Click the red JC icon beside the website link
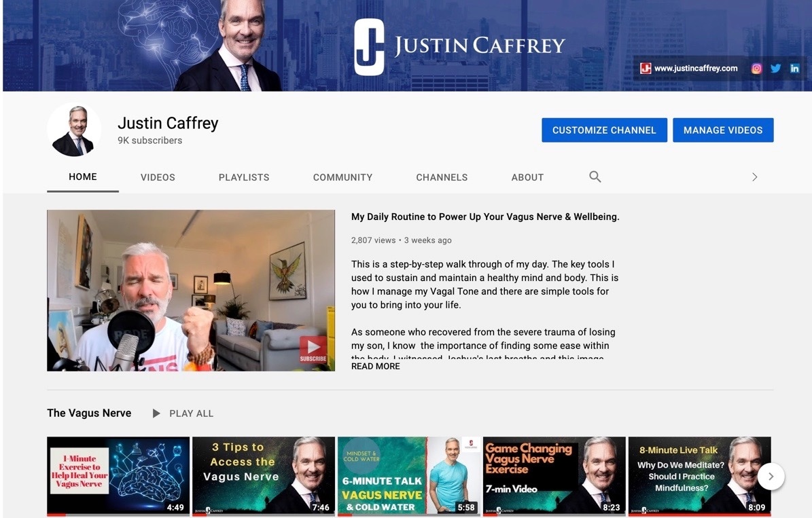Viewport: 812px width, 518px height. 646,69
